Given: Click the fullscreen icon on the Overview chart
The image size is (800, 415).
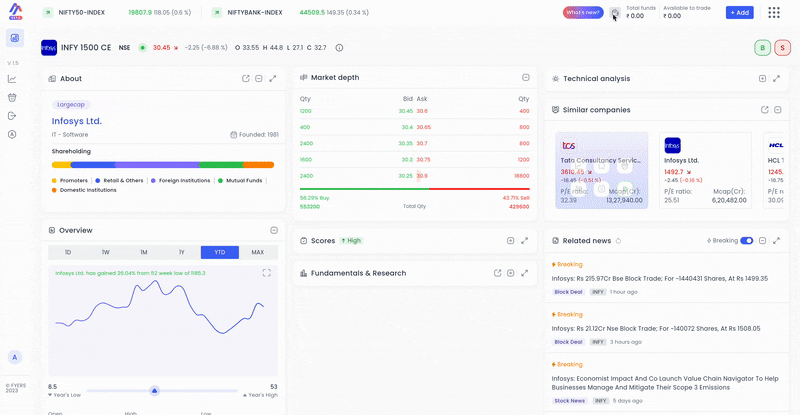Looking at the screenshot, I should tap(266, 273).
